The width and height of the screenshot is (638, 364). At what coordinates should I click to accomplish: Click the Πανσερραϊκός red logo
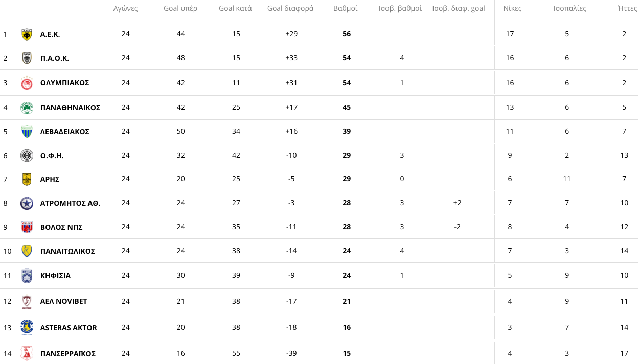pyautogui.click(x=27, y=353)
